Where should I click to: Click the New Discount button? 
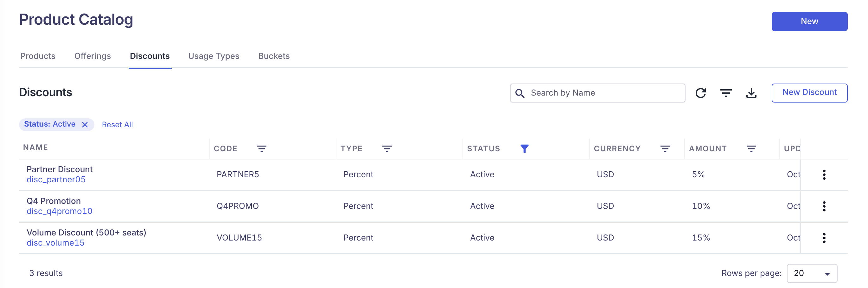coord(809,93)
